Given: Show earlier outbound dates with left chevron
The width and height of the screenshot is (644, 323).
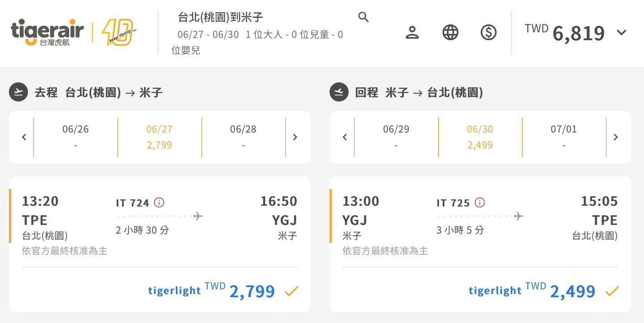Looking at the screenshot, I should click(24, 137).
